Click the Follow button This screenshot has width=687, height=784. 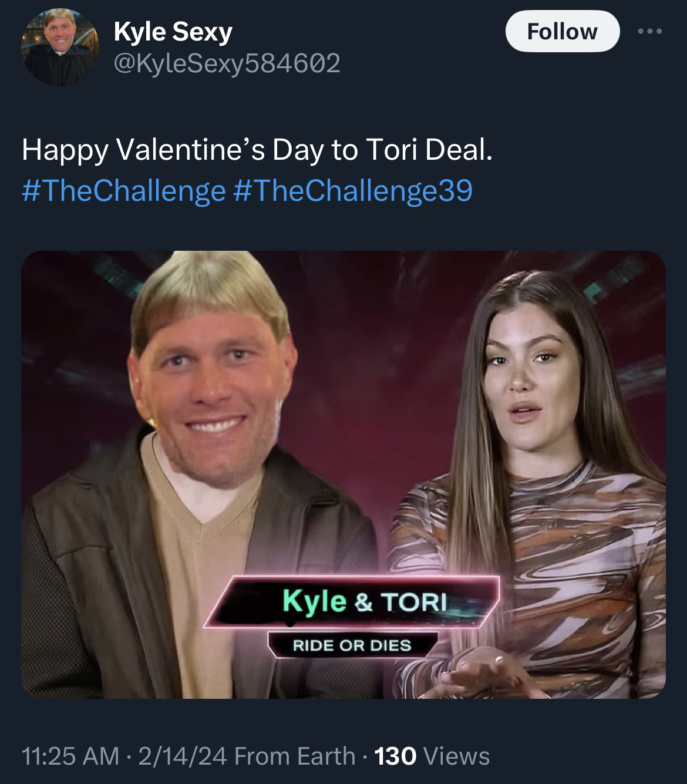562,31
